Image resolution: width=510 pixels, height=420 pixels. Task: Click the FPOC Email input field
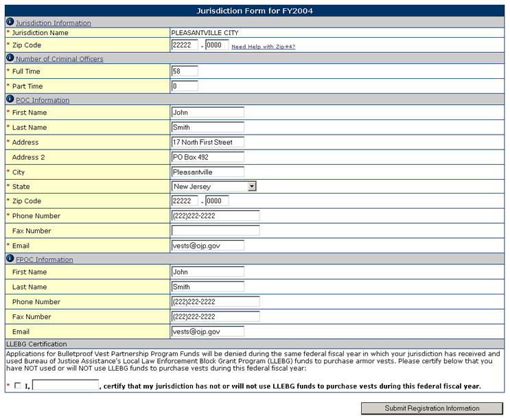click(207, 331)
